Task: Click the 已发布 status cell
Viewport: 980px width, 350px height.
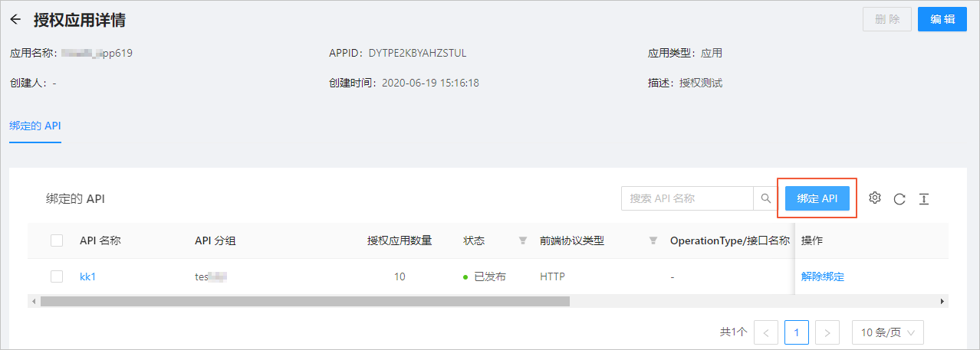Action: tap(485, 276)
